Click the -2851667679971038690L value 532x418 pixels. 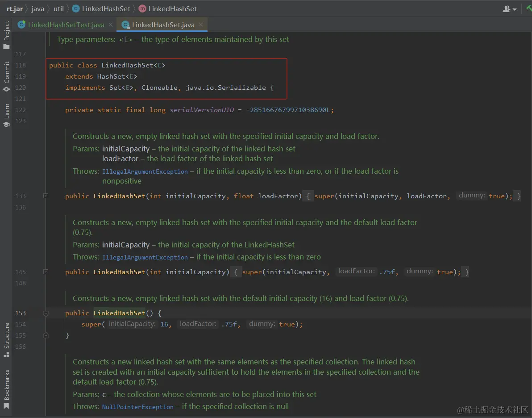(288, 110)
